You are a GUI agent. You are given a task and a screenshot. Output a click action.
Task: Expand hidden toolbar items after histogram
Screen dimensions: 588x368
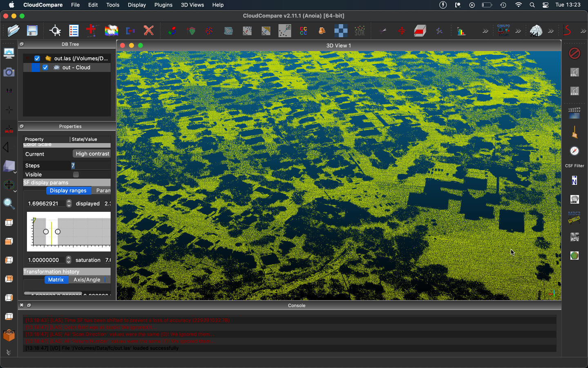click(x=485, y=31)
